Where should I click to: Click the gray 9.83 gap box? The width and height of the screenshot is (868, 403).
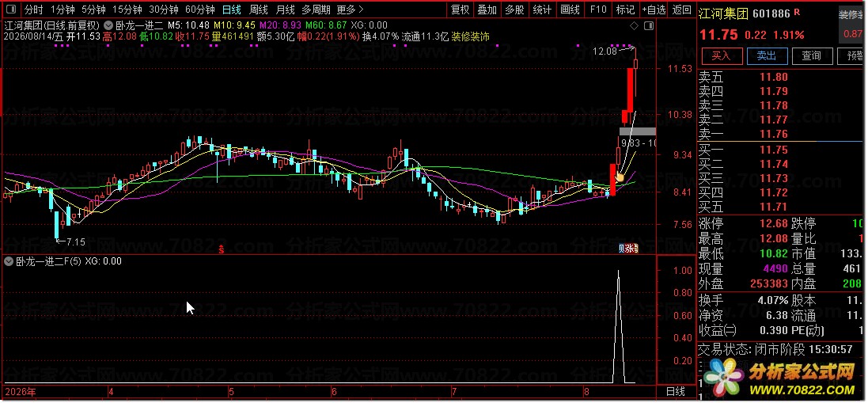tap(637, 131)
